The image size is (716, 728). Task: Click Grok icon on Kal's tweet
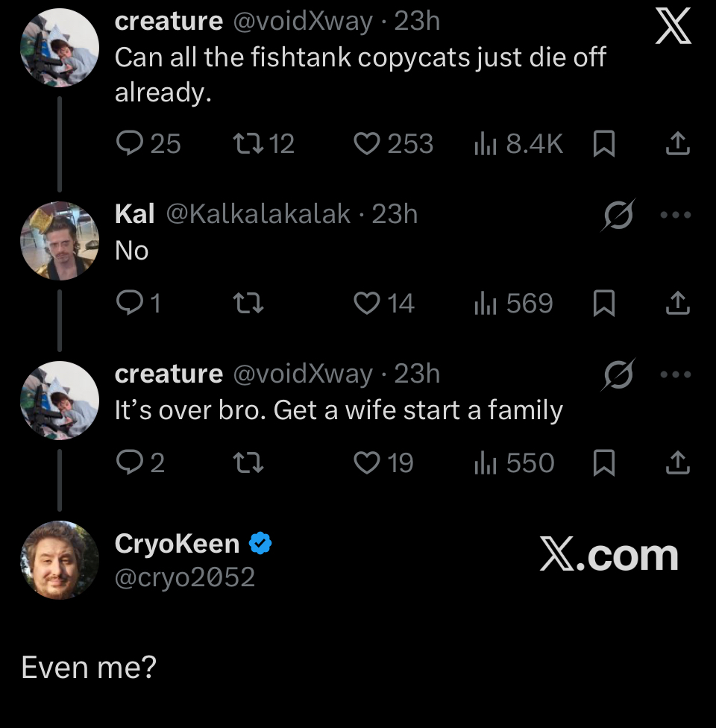(x=618, y=216)
